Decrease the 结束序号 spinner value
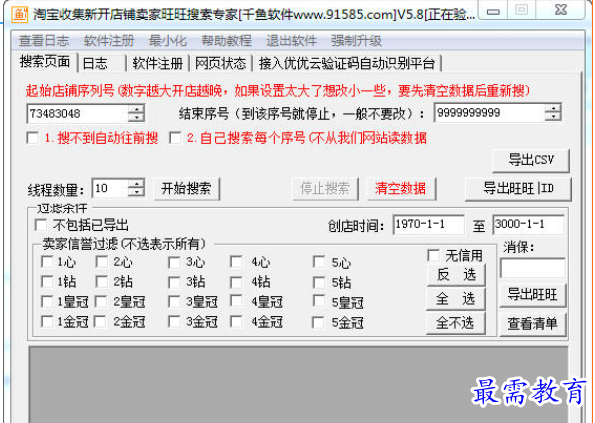Viewport: 595px width, 423px height. [553, 117]
